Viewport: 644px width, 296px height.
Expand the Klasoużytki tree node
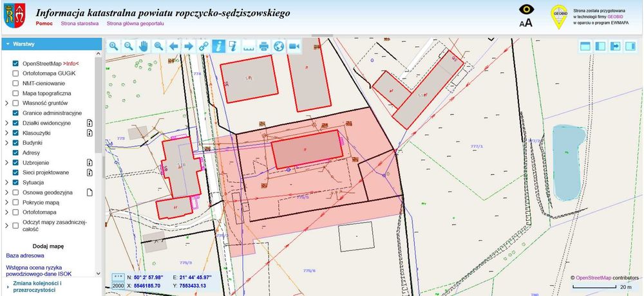(x=6, y=133)
